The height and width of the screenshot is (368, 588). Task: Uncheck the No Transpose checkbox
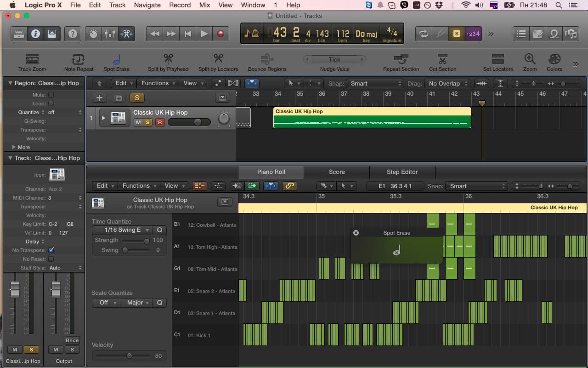pyautogui.click(x=51, y=250)
